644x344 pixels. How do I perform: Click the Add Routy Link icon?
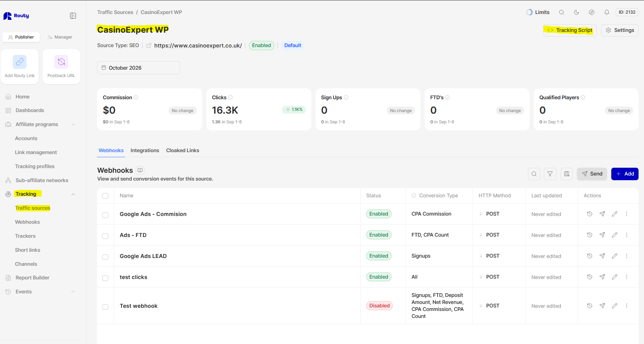(20, 62)
